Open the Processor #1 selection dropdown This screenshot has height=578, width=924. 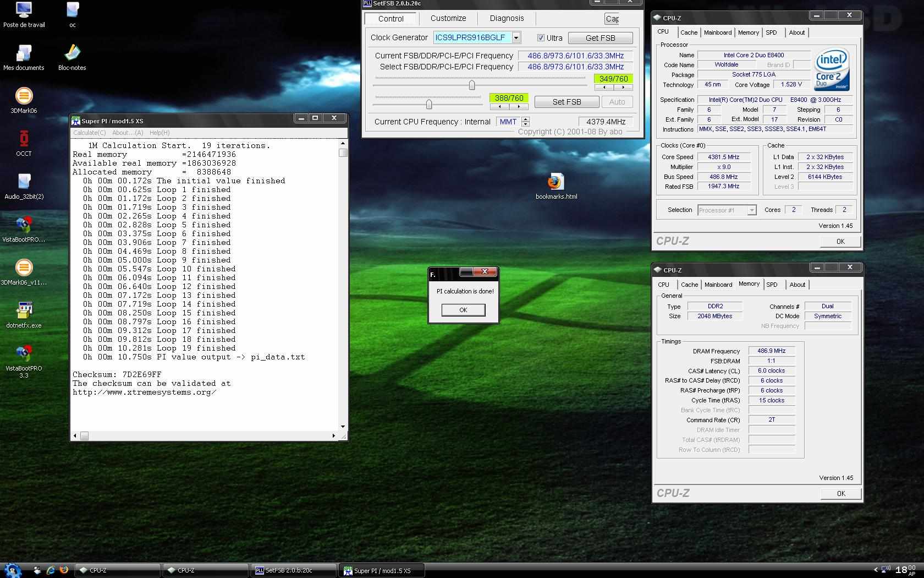(x=751, y=210)
